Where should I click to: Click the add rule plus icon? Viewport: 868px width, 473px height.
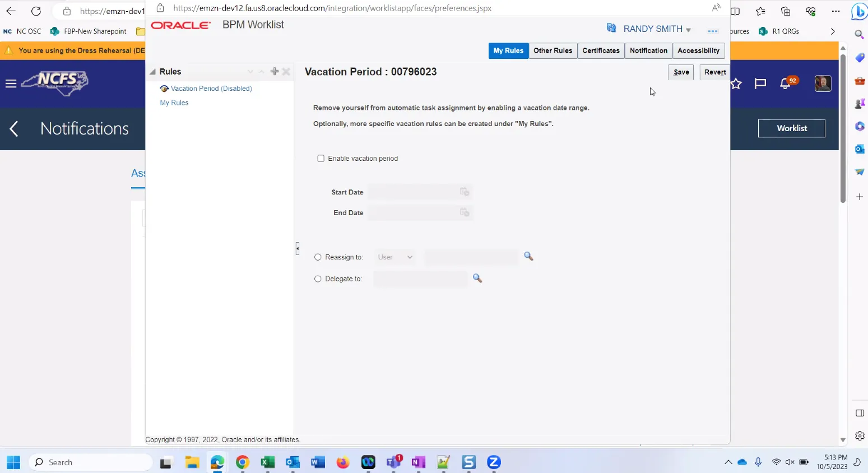pos(274,71)
